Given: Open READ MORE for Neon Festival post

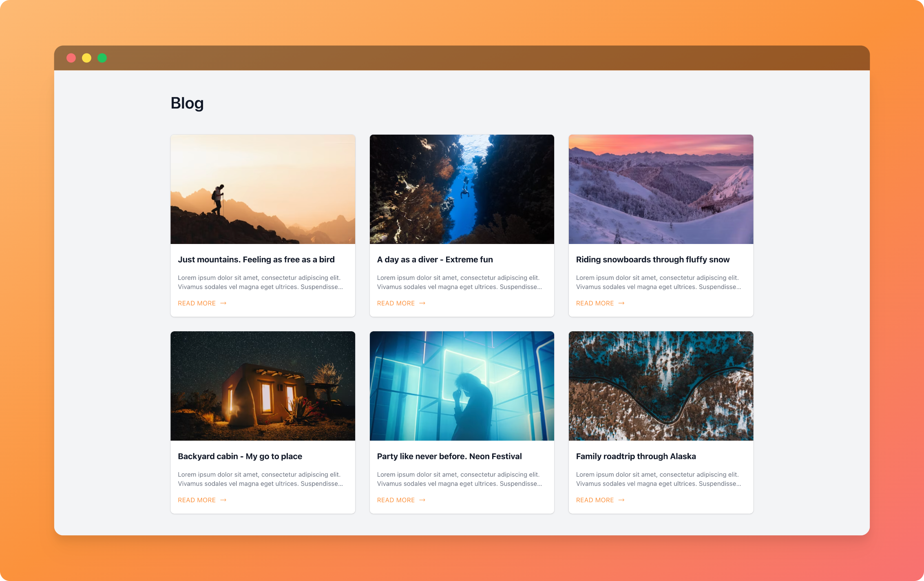Looking at the screenshot, I should pos(401,500).
